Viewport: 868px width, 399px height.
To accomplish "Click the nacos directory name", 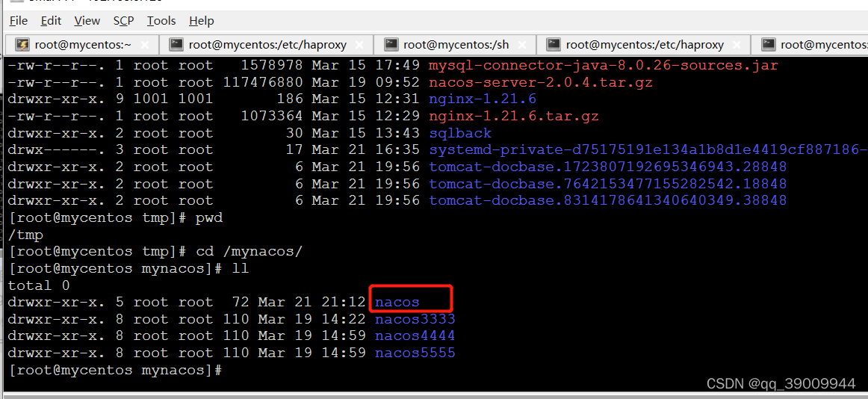I will tap(397, 302).
